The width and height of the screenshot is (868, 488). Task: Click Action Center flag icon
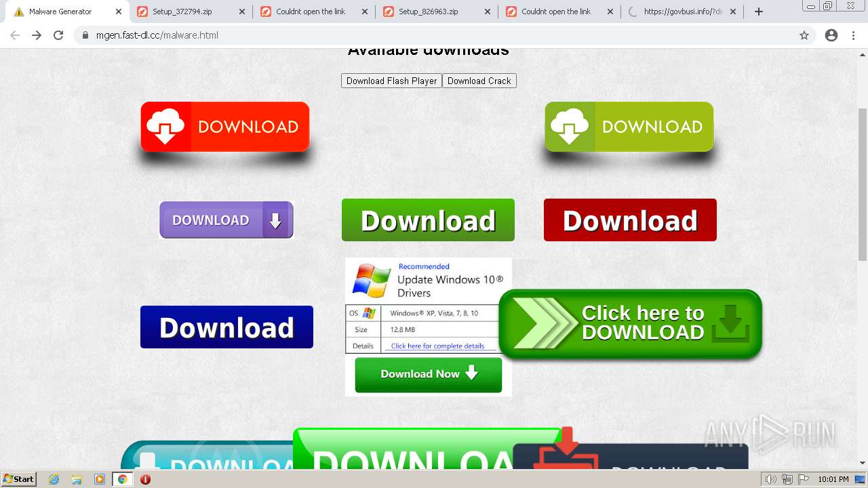click(x=804, y=479)
